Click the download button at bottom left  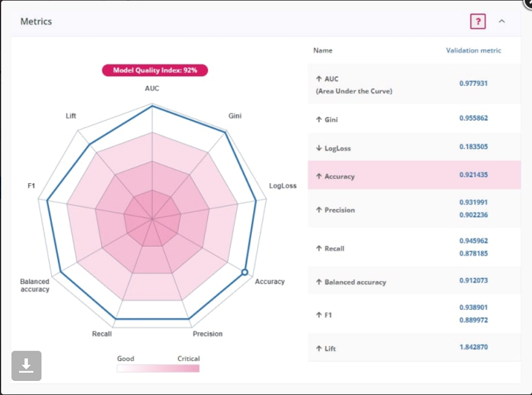(27, 365)
